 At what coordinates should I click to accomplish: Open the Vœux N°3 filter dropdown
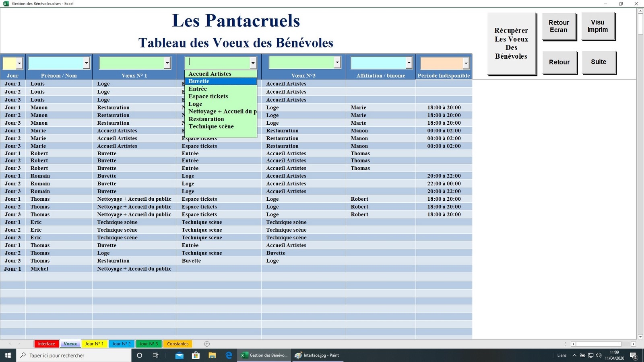(337, 63)
